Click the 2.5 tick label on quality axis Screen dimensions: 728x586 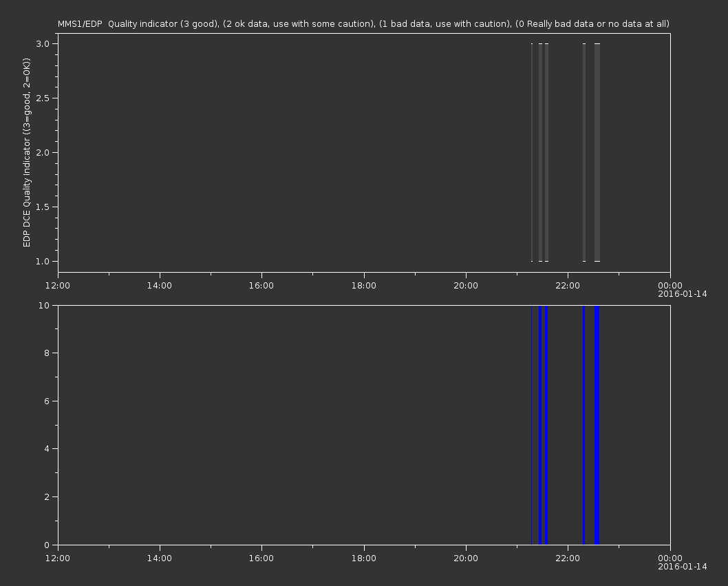[x=43, y=98]
